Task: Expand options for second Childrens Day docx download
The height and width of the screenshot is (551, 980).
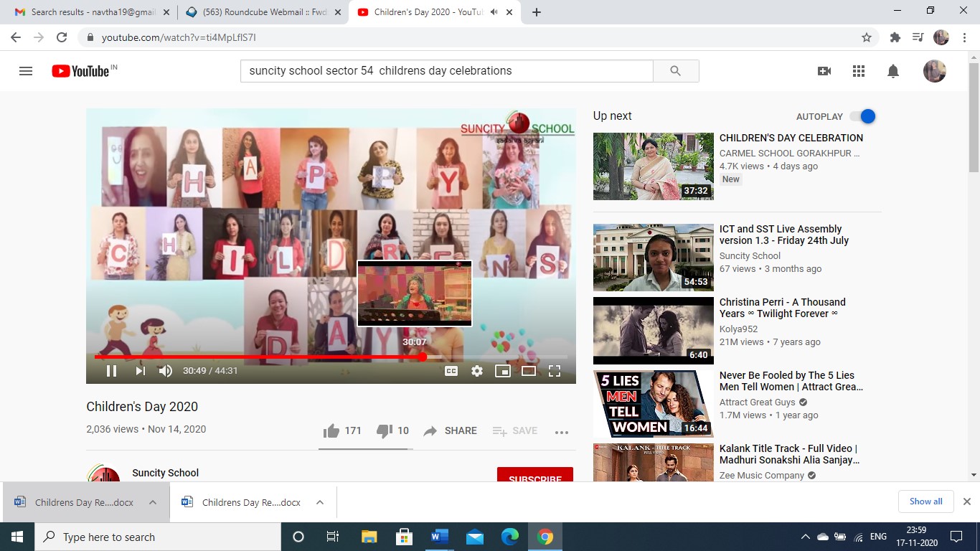Action: [320, 502]
